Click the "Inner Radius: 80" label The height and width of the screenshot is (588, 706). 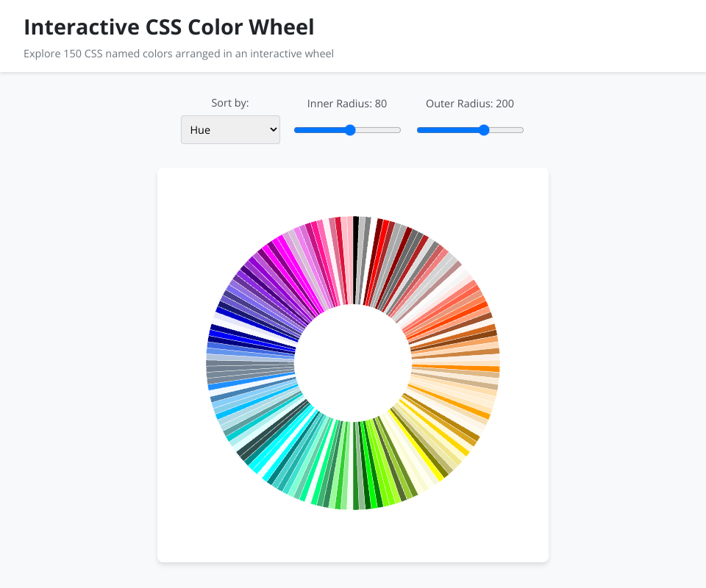(347, 104)
